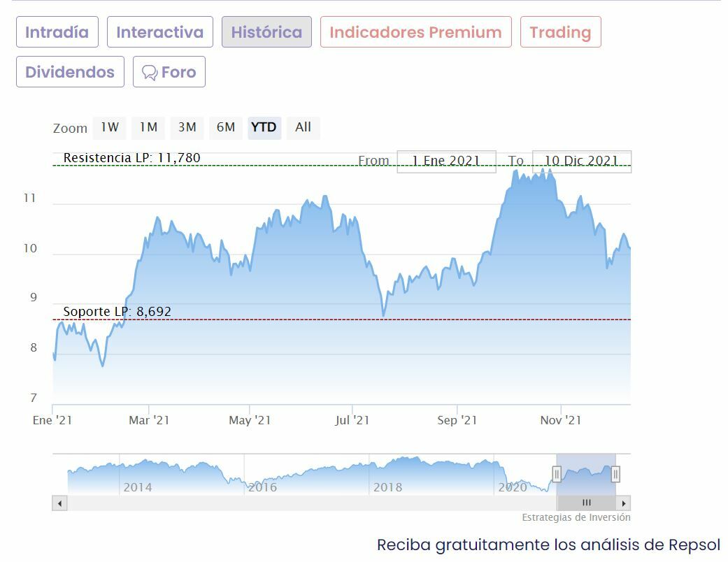The width and height of the screenshot is (728, 562).
Task: Set chart zoom to 1W
Action: point(110,127)
